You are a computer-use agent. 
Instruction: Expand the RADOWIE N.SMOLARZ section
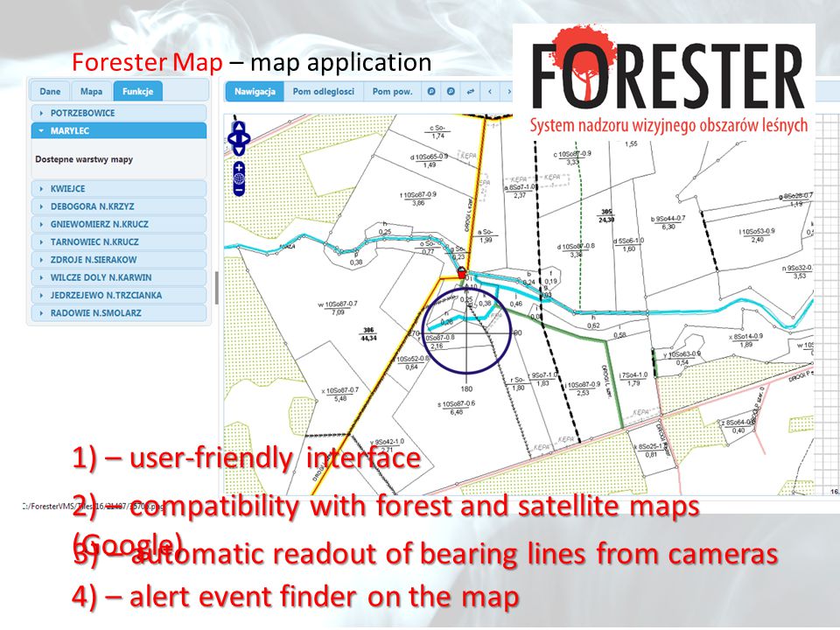pos(119,313)
